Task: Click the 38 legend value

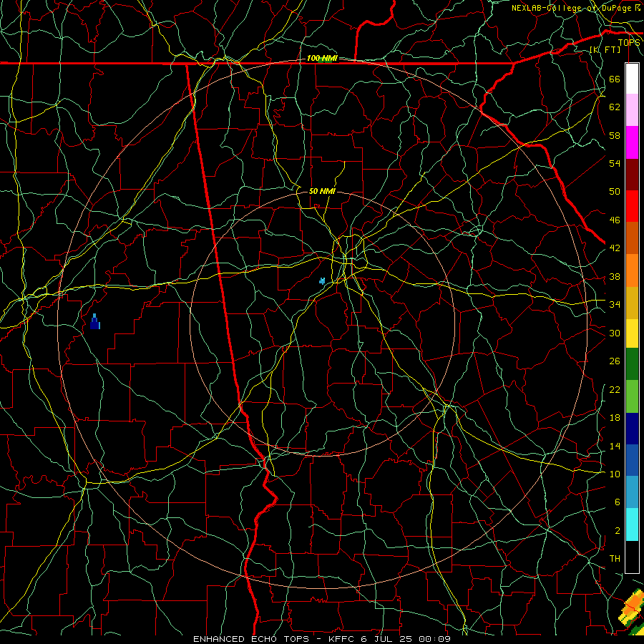Action: 615,276
